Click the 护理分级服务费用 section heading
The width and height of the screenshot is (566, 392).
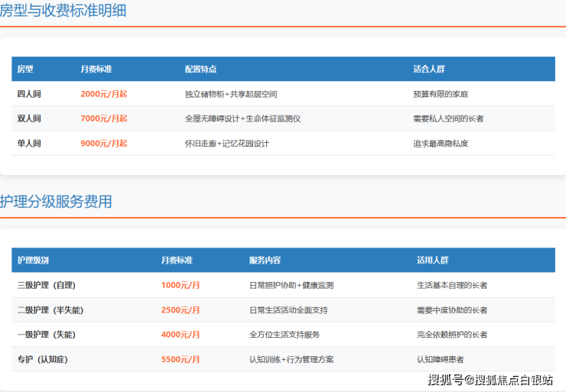point(56,202)
